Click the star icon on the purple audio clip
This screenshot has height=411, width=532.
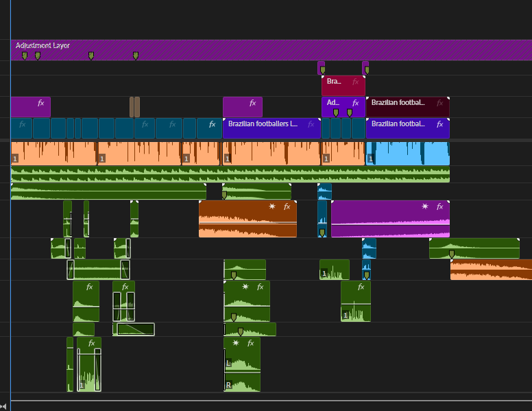pyautogui.click(x=425, y=207)
